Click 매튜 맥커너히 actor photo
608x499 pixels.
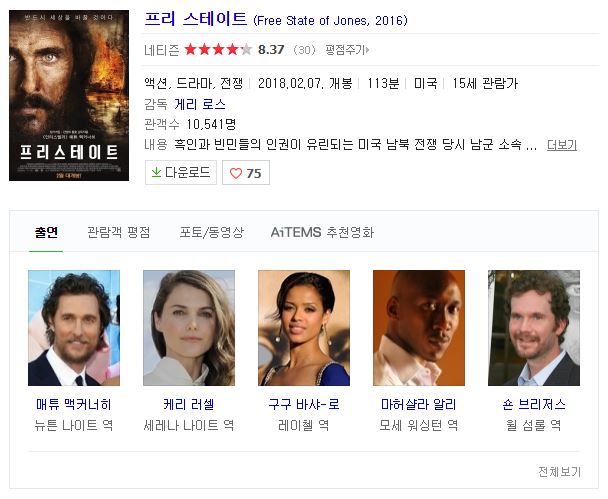pyautogui.click(x=74, y=328)
